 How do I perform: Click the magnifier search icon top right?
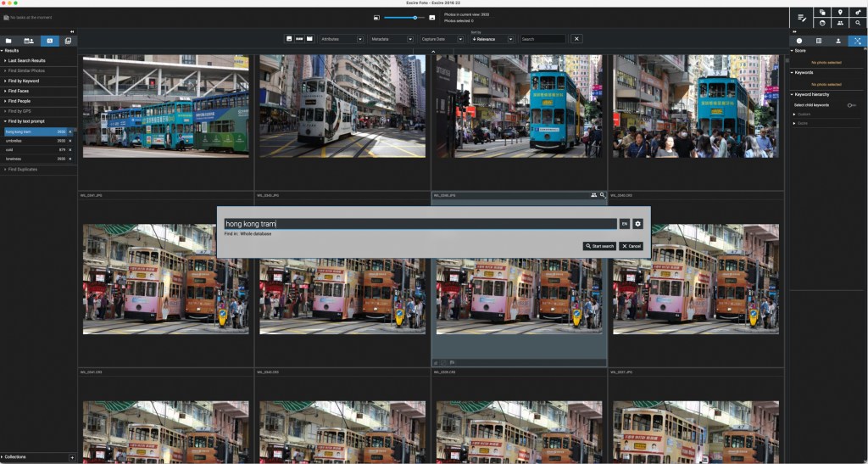[858, 23]
